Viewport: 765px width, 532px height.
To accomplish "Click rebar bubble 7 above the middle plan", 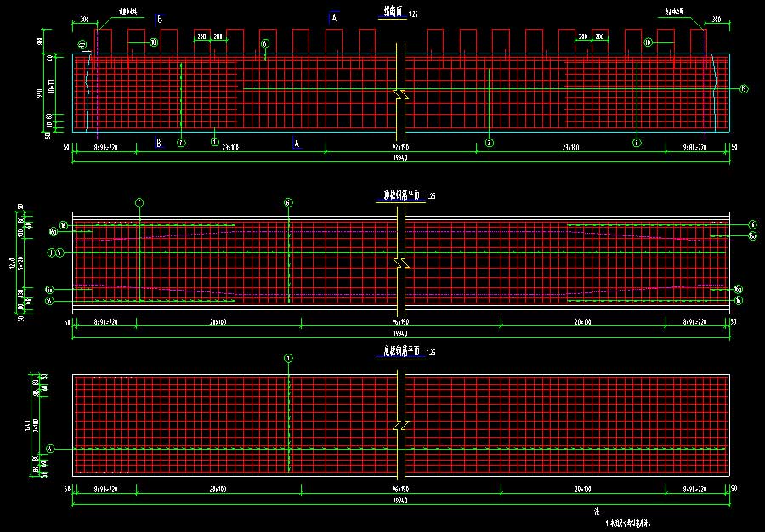I will [139, 202].
